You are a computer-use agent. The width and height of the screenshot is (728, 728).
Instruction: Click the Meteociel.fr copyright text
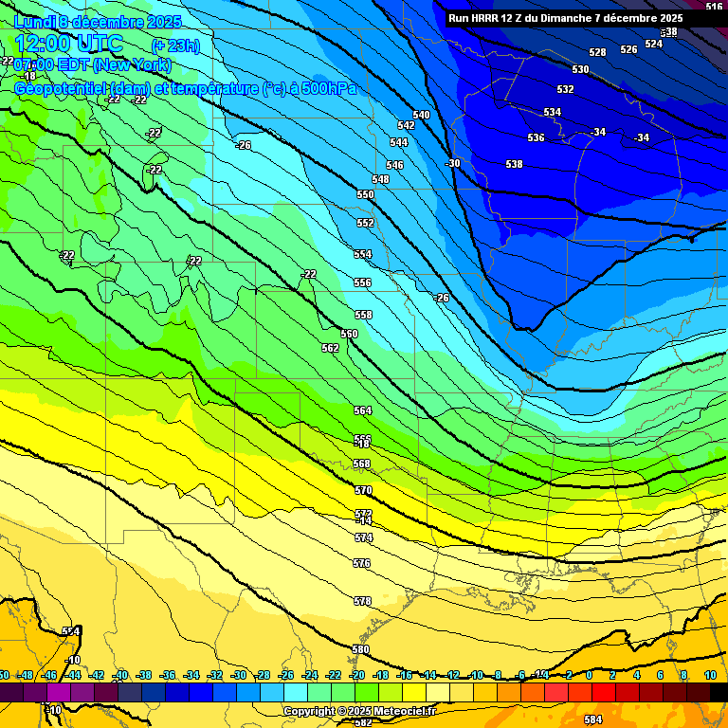[x=359, y=711]
